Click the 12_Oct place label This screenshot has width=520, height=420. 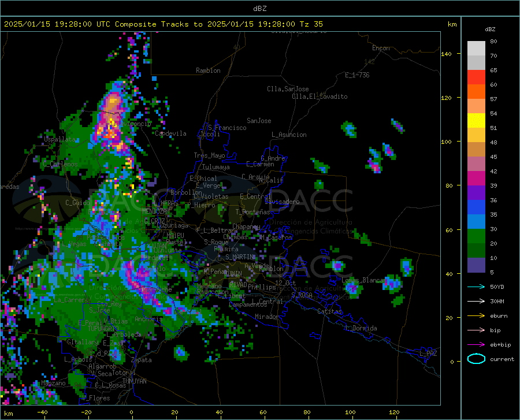point(285,283)
